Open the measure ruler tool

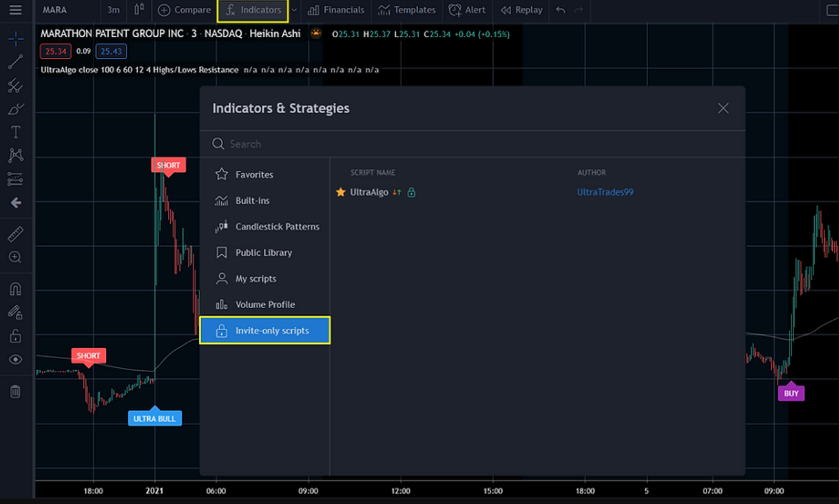click(16, 233)
